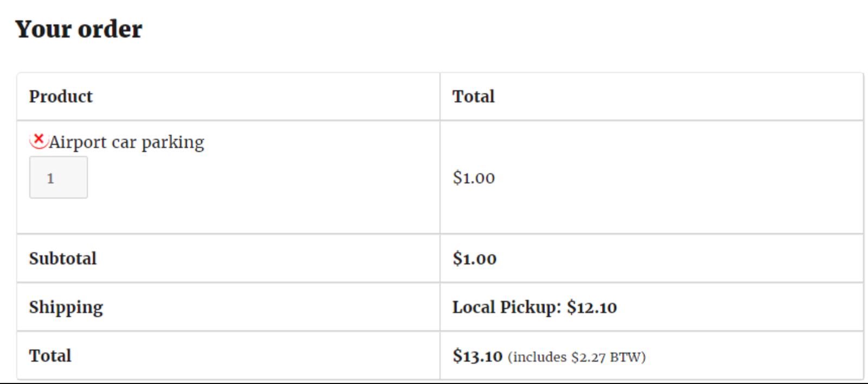868x384 pixels.
Task: Click the word includes in the tax note
Action: click(x=540, y=357)
